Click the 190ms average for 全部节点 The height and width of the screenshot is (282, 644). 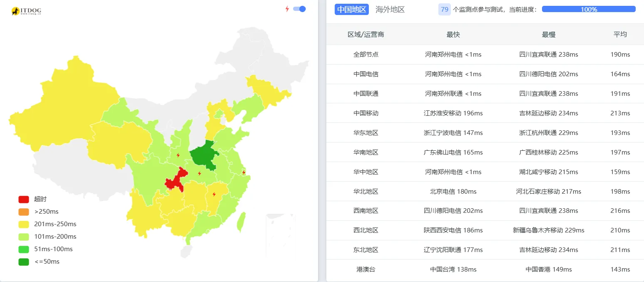(x=620, y=55)
